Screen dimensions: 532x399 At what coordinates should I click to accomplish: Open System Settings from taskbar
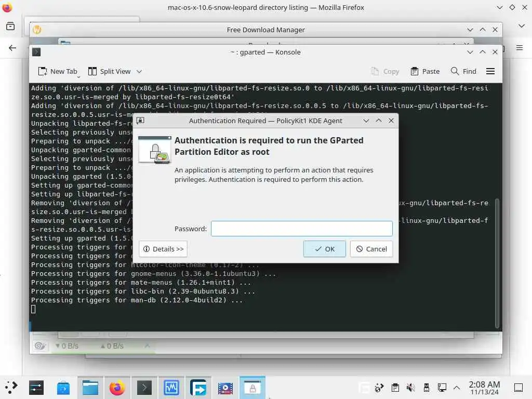(36, 388)
